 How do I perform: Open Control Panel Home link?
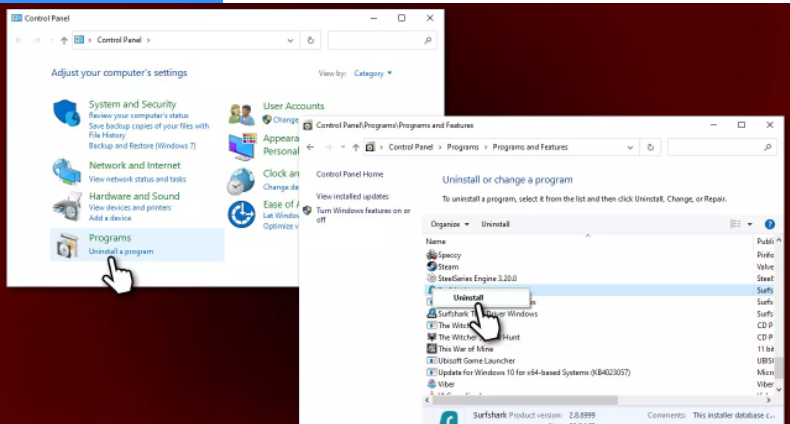(350, 174)
